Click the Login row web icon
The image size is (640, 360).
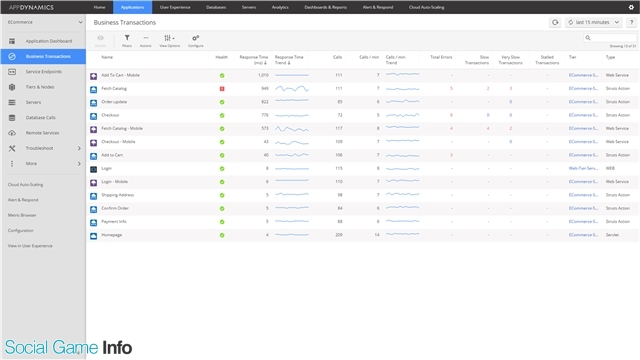pos(93,169)
